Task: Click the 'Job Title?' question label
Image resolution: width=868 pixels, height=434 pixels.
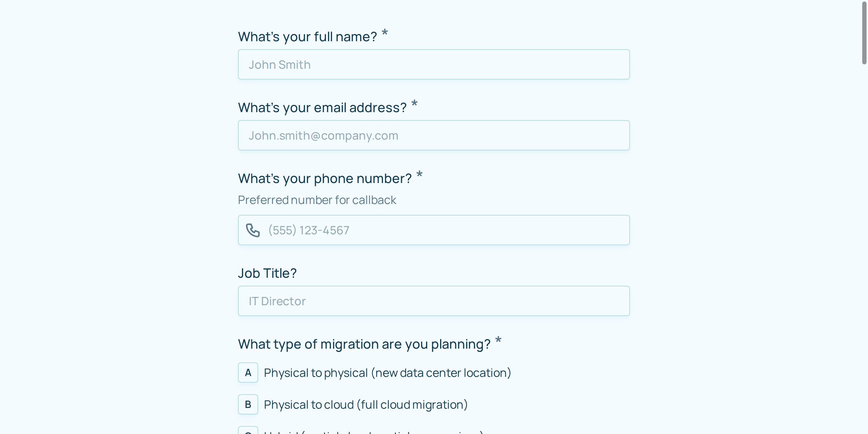Action: point(267,273)
